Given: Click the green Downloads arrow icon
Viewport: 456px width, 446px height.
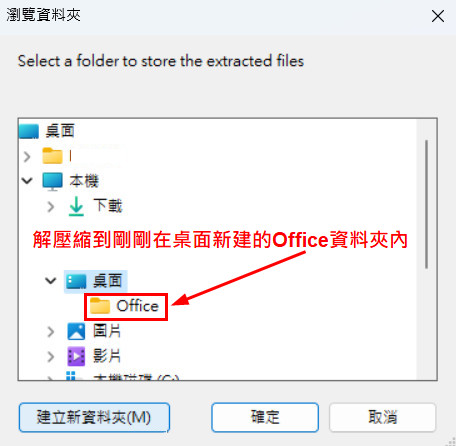Looking at the screenshot, I should pyautogui.click(x=76, y=206).
